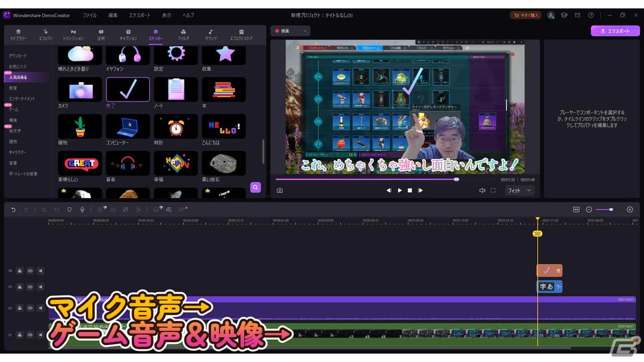Switch to the ライブラリー tab
Image resolution: width=644 pixels, height=362 pixels.
tap(18, 35)
